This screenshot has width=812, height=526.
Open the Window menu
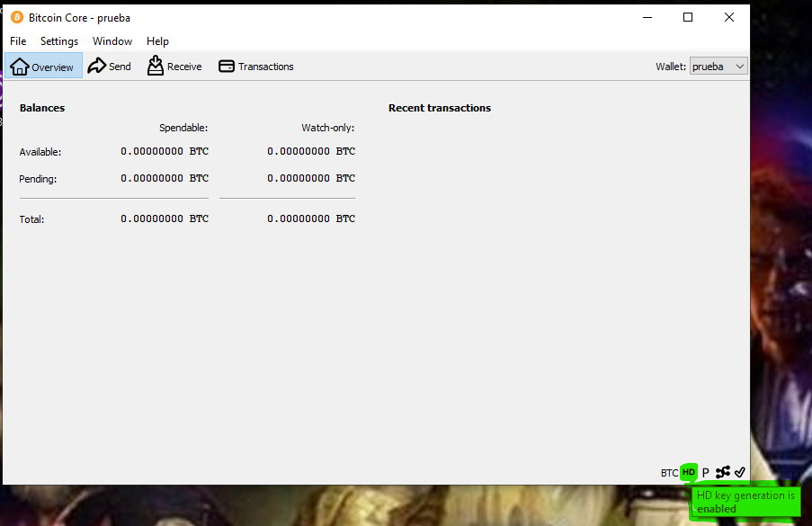click(112, 41)
